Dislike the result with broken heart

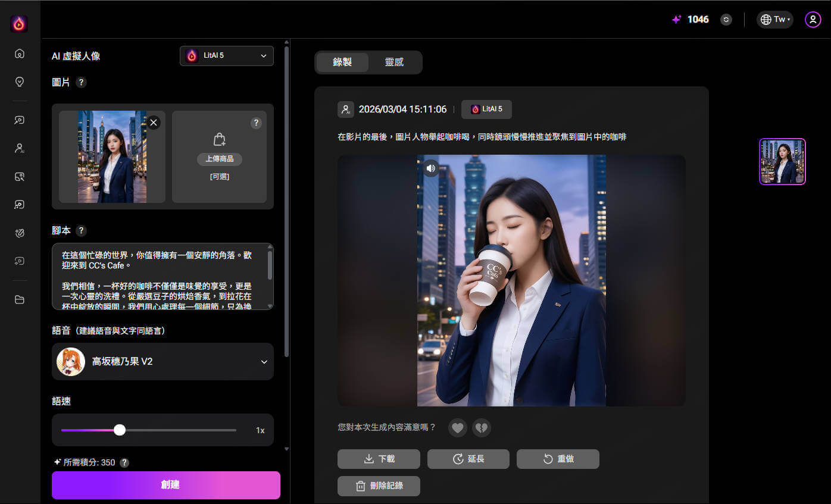[x=481, y=427]
